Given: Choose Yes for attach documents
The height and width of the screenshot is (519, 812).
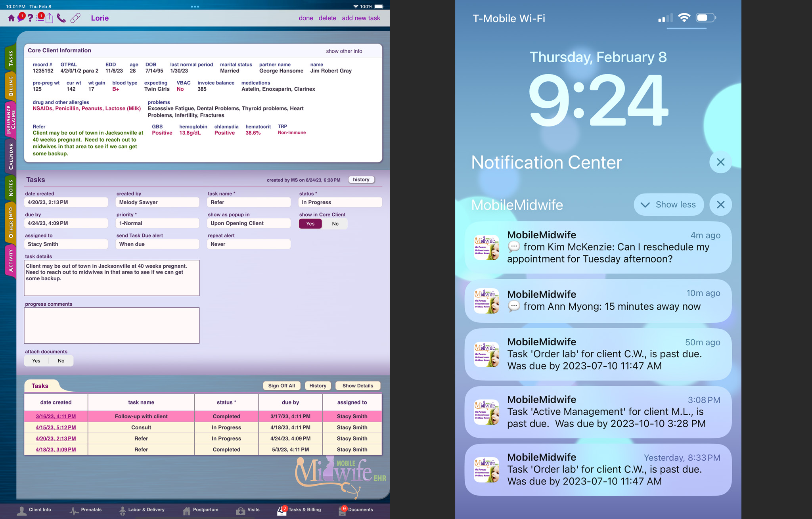Looking at the screenshot, I should pyautogui.click(x=36, y=361).
